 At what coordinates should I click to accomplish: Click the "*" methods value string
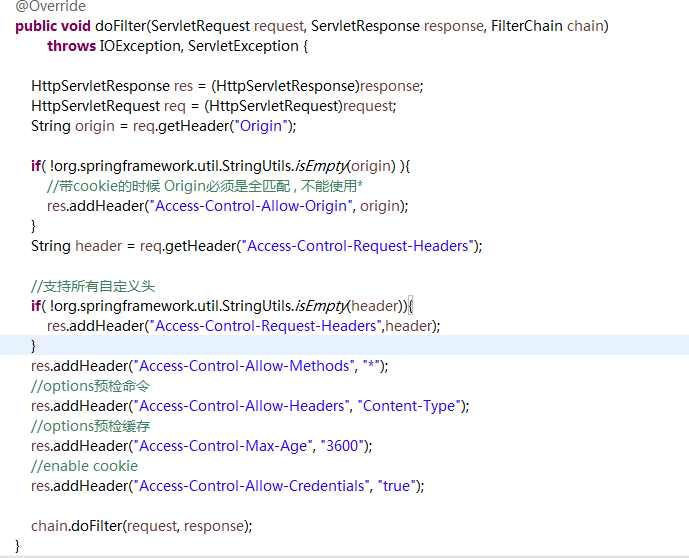(372, 366)
